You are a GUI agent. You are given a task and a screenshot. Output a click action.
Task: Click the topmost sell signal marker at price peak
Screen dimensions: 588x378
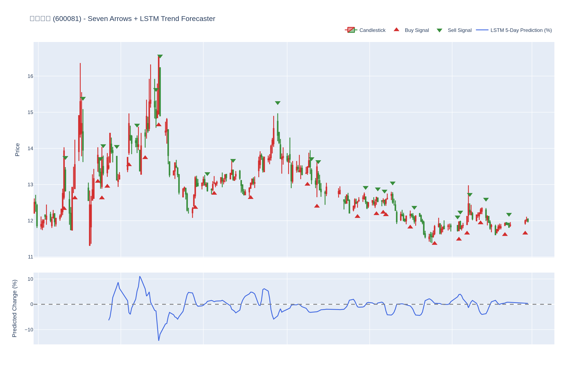[x=160, y=56]
